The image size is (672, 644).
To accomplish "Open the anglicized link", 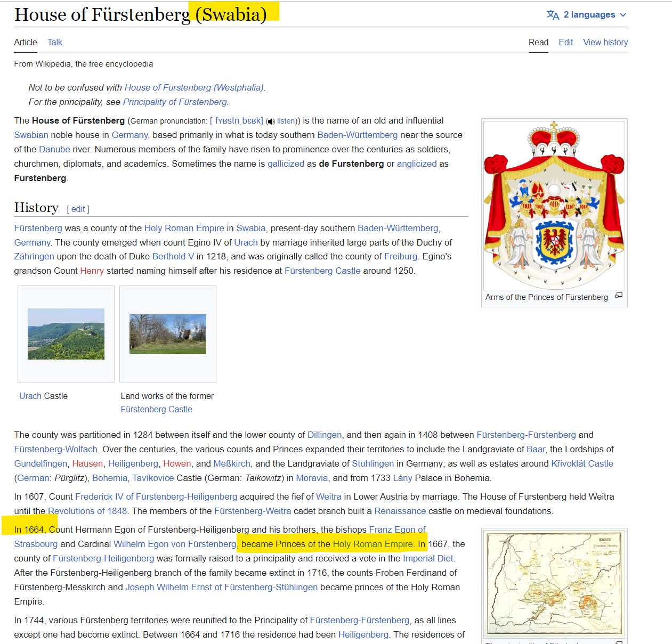I will coord(417,164).
